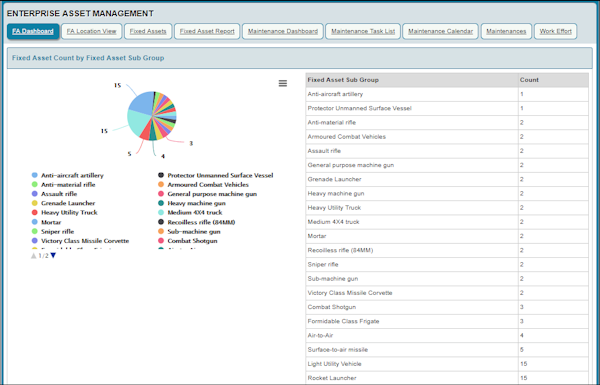Viewport: 600px width, 385px height.
Task: Toggle Victory Class Missile Corvette legend item
Action: pos(80,241)
